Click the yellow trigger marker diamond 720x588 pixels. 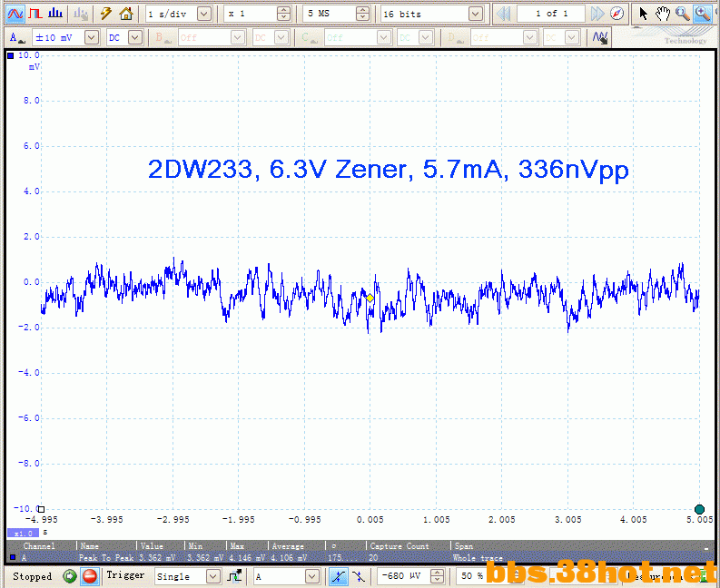(370, 299)
